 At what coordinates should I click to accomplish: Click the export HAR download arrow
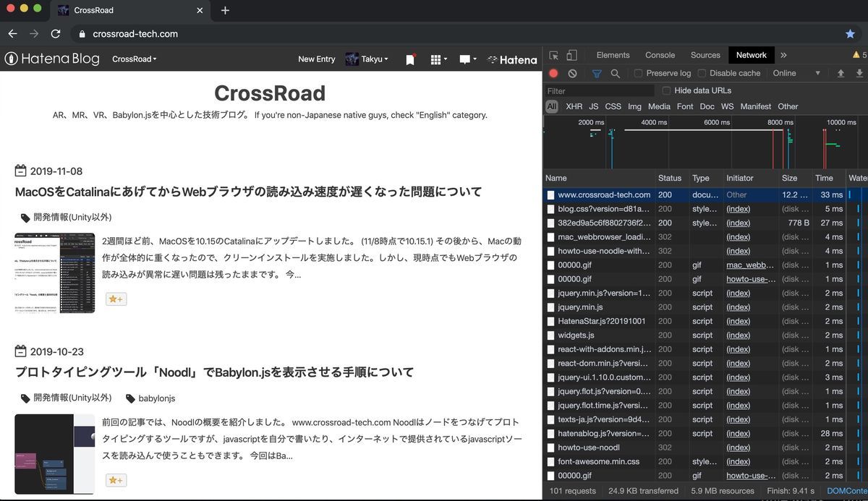(859, 73)
